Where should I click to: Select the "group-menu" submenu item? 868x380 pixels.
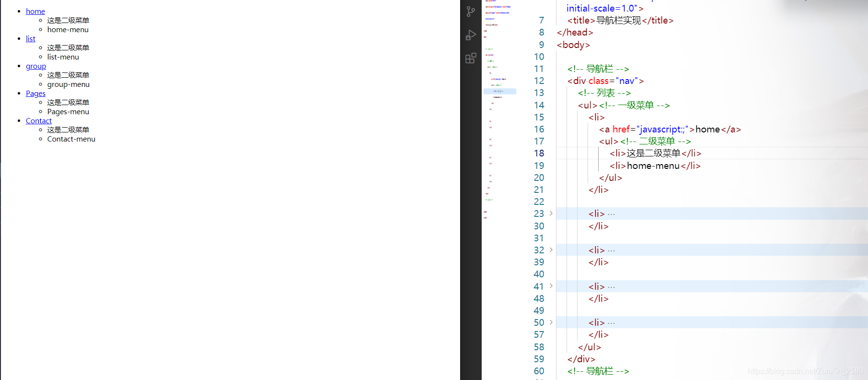[x=69, y=84]
